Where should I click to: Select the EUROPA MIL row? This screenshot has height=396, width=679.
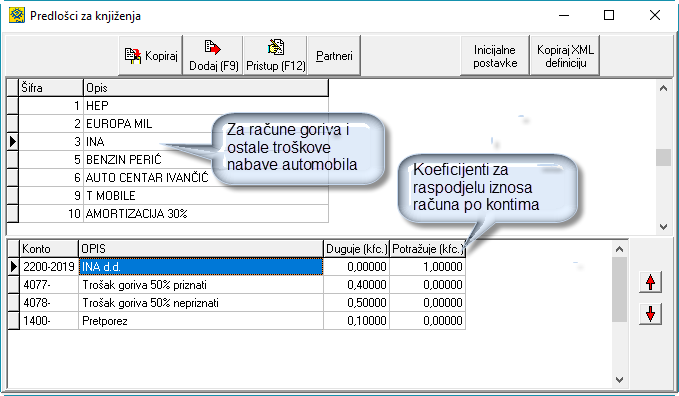click(173, 124)
